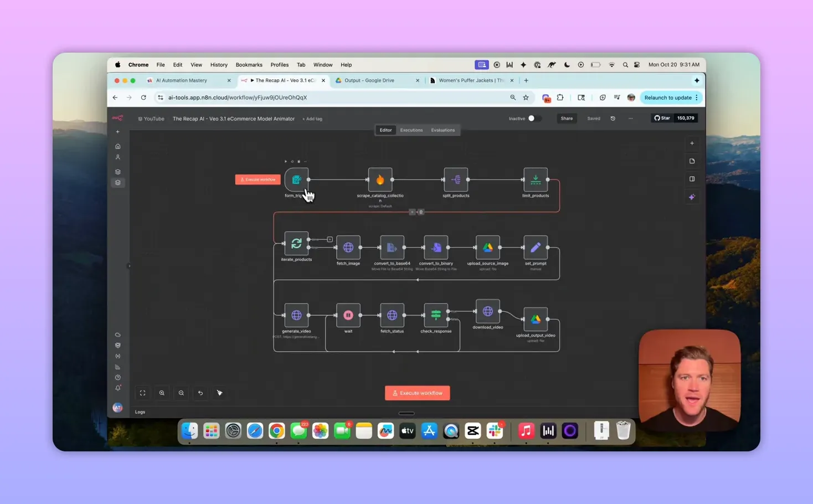Run the flow with Execute workflow button
813x504 pixels.
417,393
